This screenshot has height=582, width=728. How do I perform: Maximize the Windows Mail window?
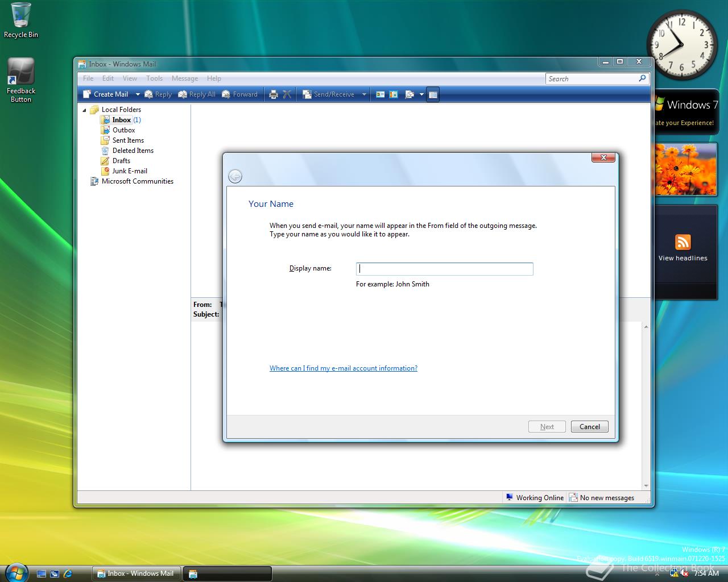[x=620, y=61]
